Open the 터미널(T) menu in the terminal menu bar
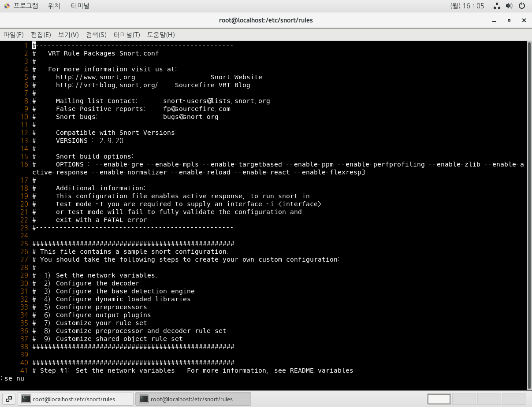The width and height of the screenshot is (532, 407). point(126,35)
